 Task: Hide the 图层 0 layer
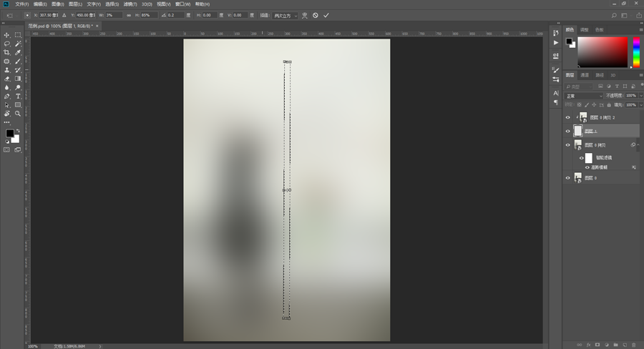(x=568, y=178)
